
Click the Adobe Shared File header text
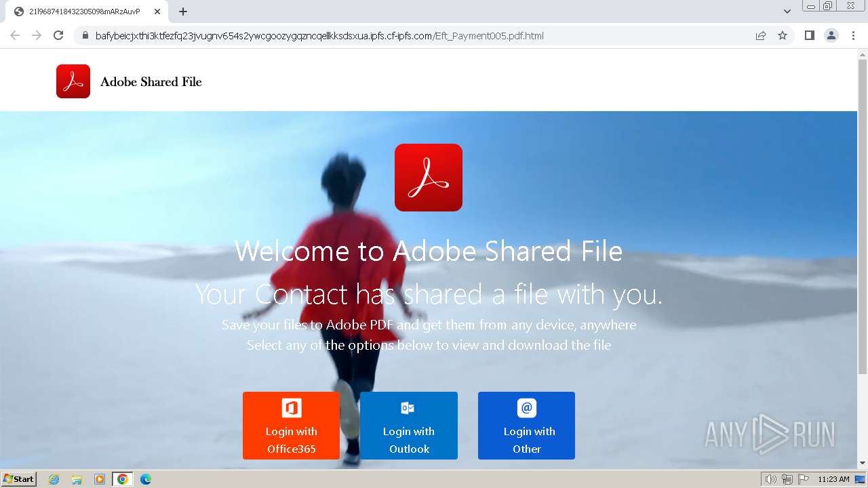[x=151, y=82]
